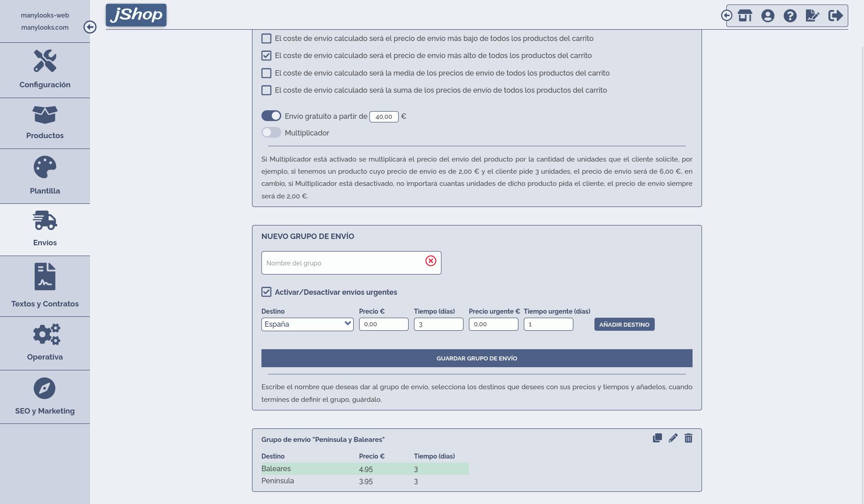
Task: Click the manylooks-web label in sidebar
Action: click(x=45, y=15)
